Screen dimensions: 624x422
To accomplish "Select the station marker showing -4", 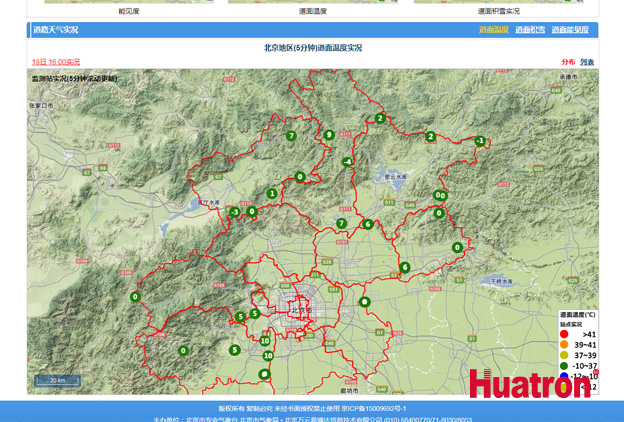I will (347, 162).
